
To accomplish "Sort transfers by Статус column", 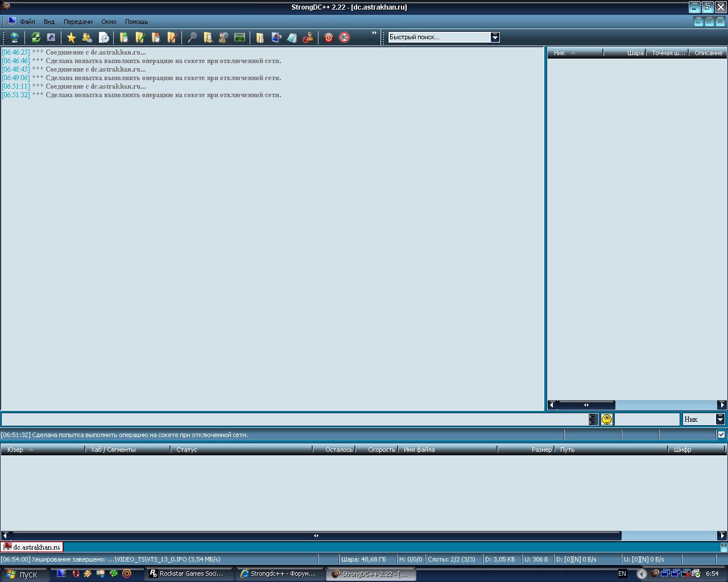I will click(242, 450).
